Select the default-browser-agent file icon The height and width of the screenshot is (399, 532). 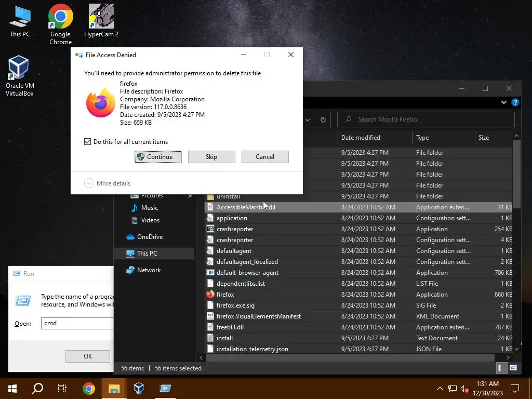(x=210, y=272)
